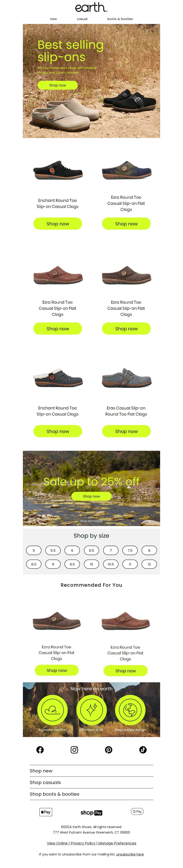This screenshot has width=183, height=868.
Task: Open the casual navigation item
Action: (x=82, y=19)
